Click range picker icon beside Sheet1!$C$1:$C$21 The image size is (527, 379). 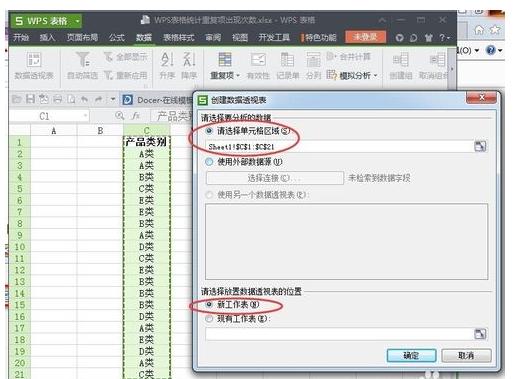pyautogui.click(x=480, y=146)
